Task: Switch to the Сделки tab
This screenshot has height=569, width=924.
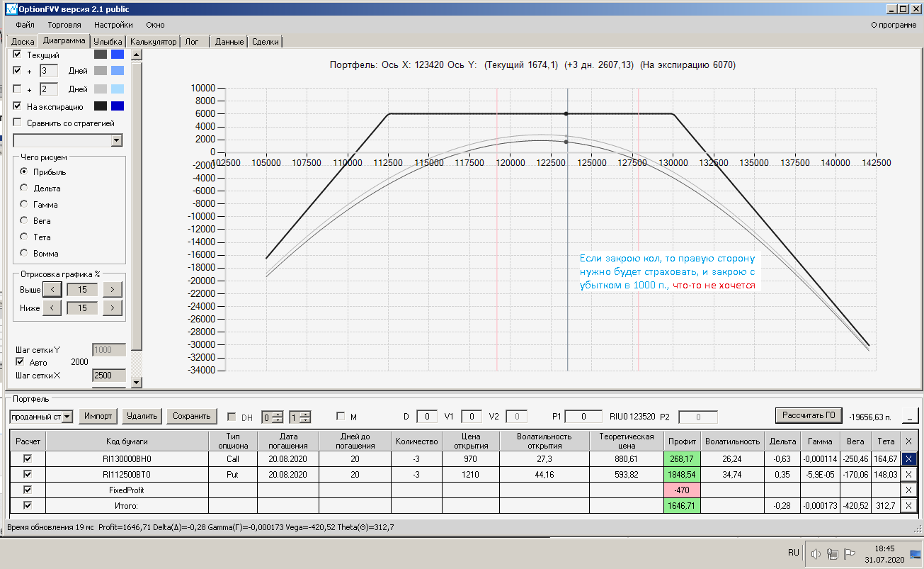Action: (266, 42)
